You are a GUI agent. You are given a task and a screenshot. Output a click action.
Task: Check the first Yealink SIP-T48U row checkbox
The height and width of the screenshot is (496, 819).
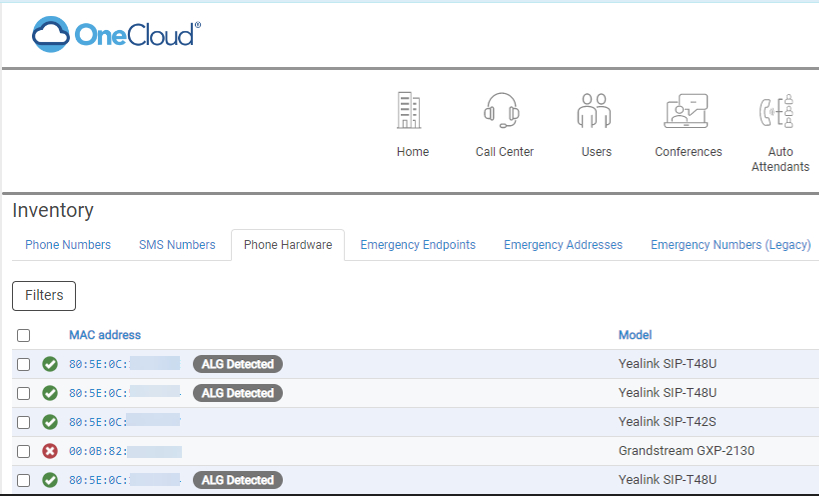coord(24,364)
